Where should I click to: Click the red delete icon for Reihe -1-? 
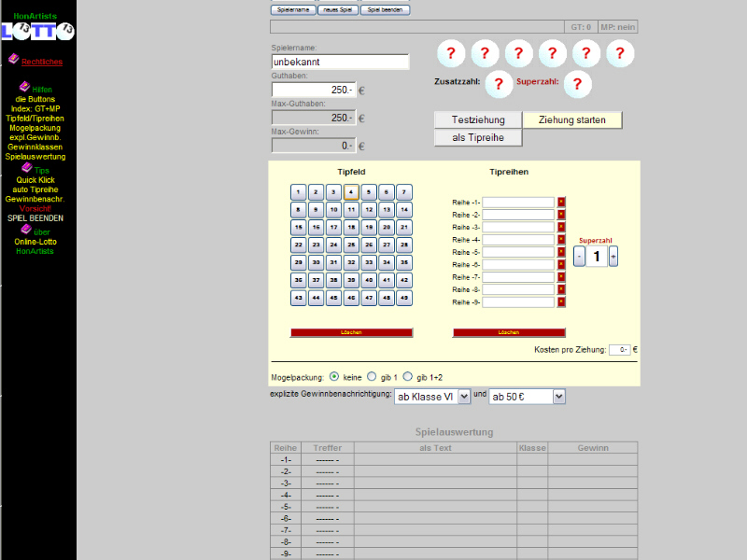click(561, 202)
